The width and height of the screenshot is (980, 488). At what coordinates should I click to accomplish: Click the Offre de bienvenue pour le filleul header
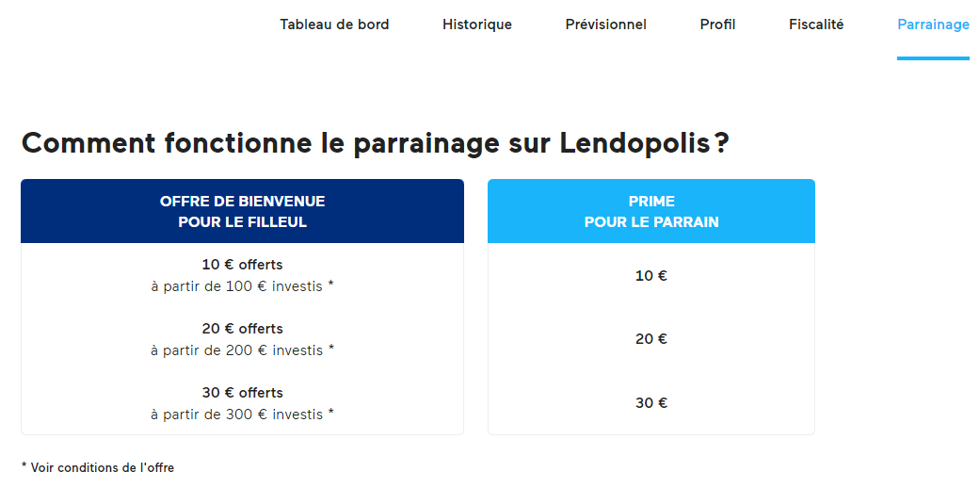tap(243, 211)
